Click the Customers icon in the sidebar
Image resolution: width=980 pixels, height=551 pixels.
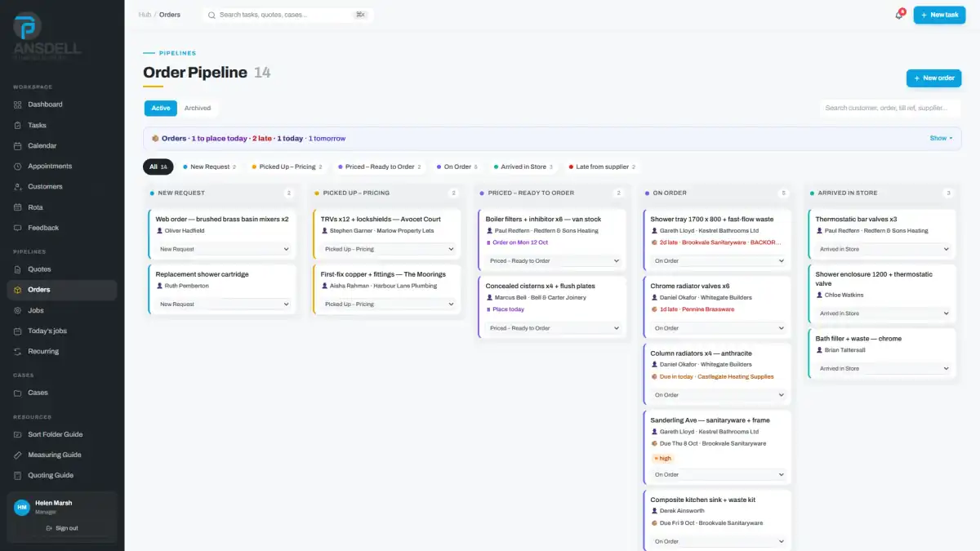19,187
